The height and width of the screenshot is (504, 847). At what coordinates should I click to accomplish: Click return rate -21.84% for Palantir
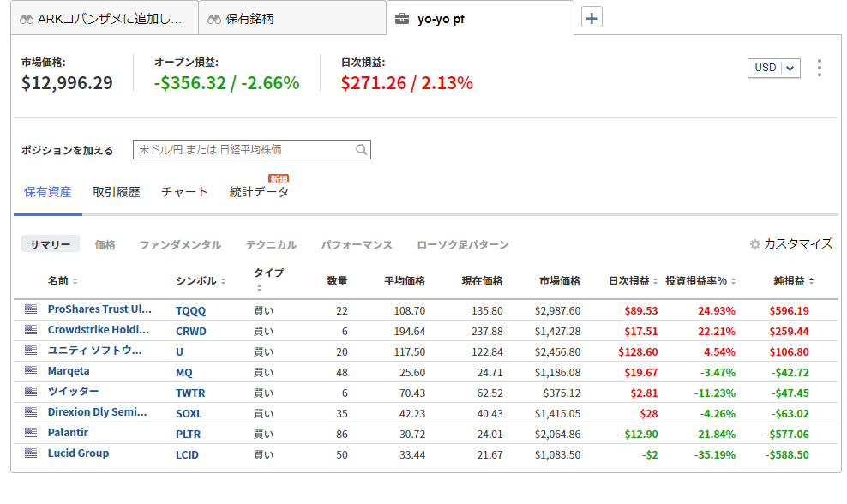[x=715, y=434]
